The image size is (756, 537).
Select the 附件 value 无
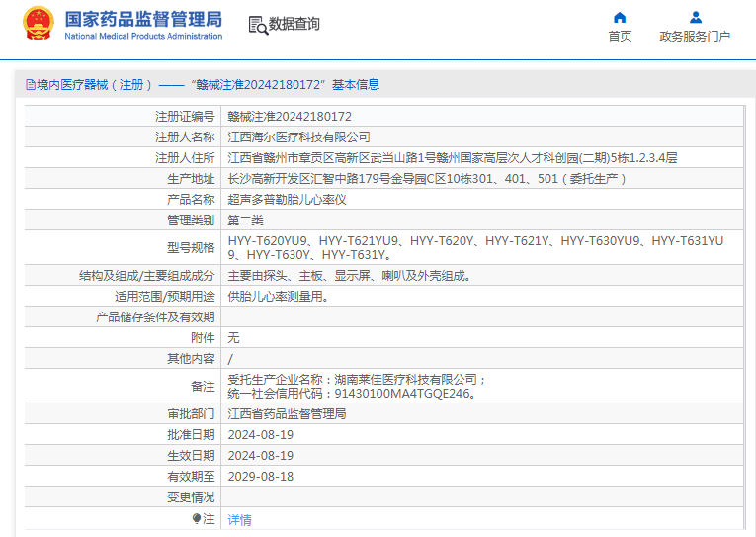[x=233, y=338]
